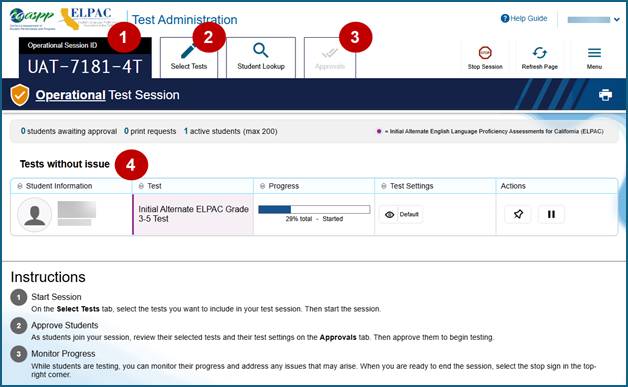The height and width of the screenshot is (387, 628).
Task: Click the CAASPP logo
Action: tap(32, 18)
